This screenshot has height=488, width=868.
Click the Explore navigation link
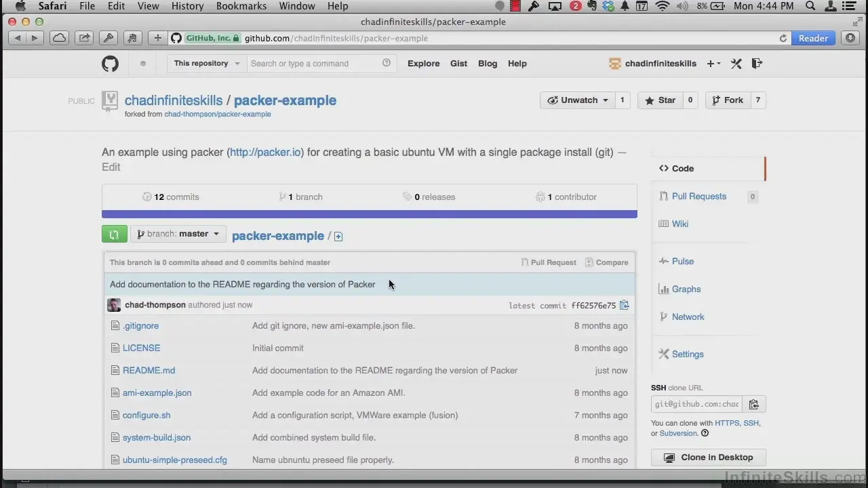424,64
